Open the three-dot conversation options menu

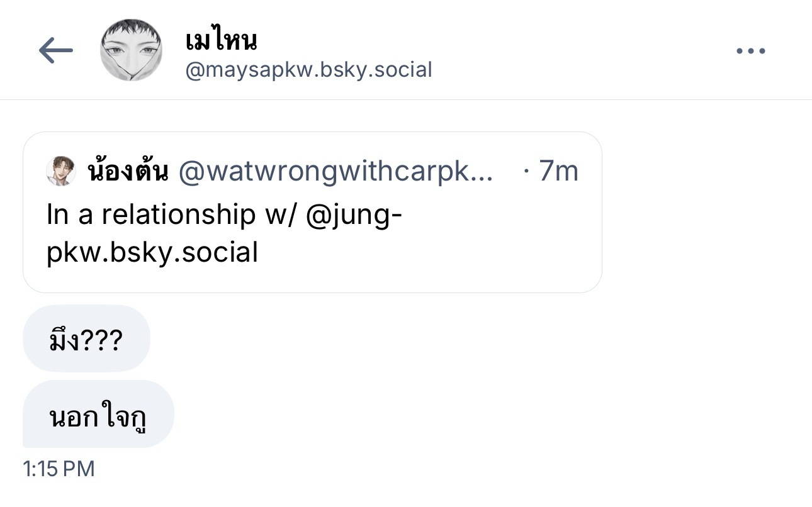pyautogui.click(x=750, y=51)
